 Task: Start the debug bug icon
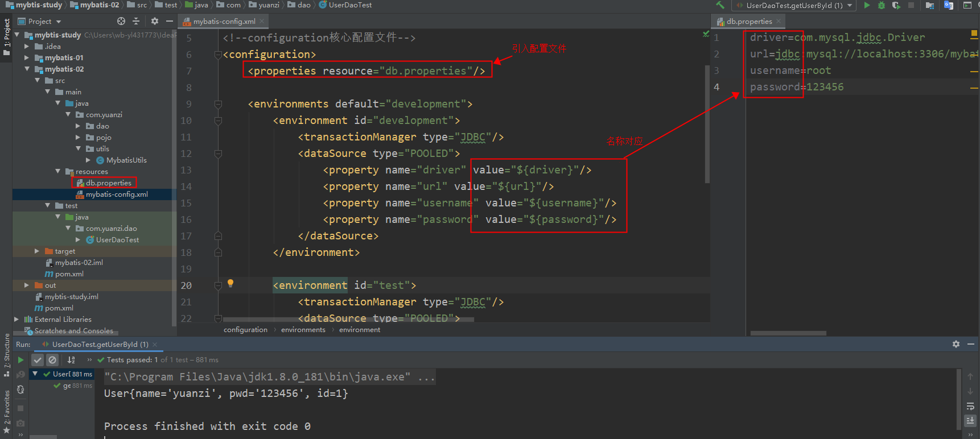882,5
